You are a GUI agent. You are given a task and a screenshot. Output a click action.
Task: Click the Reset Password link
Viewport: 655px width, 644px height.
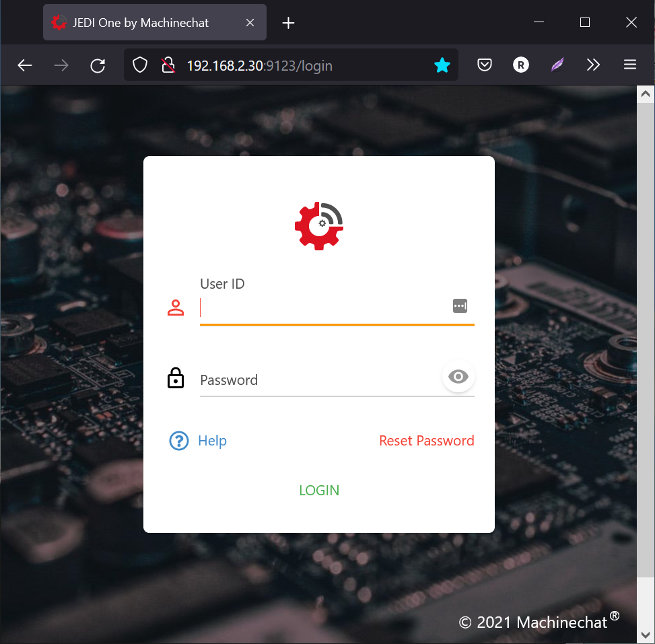tap(426, 441)
